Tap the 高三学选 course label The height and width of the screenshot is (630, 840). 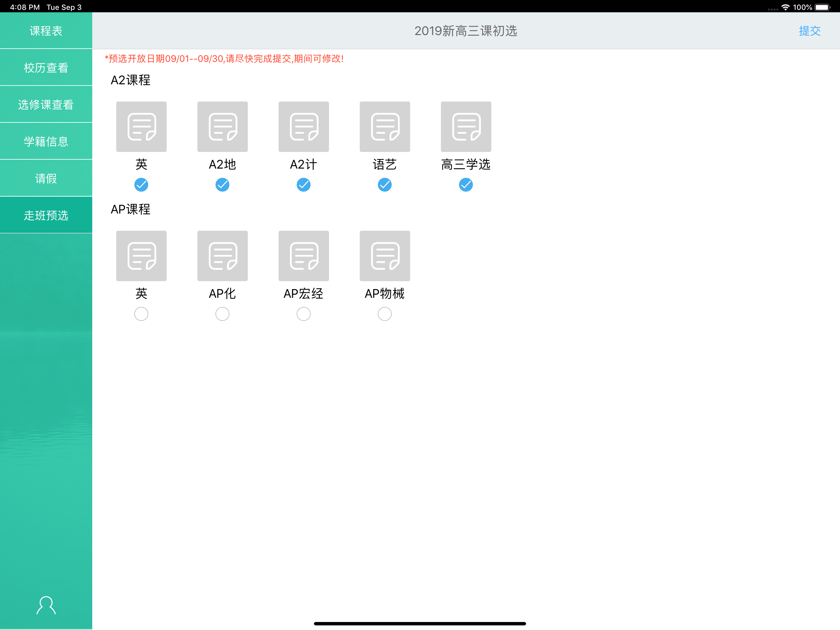click(x=466, y=164)
